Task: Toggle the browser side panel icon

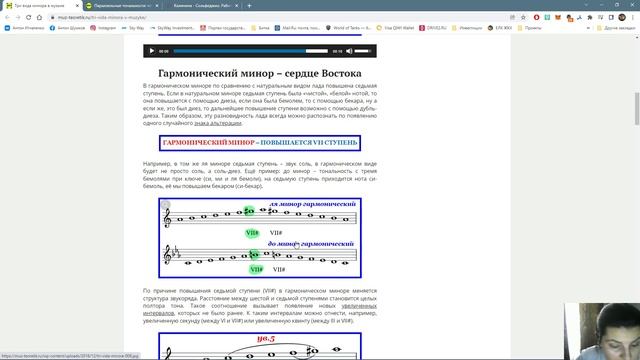Action: [611, 18]
